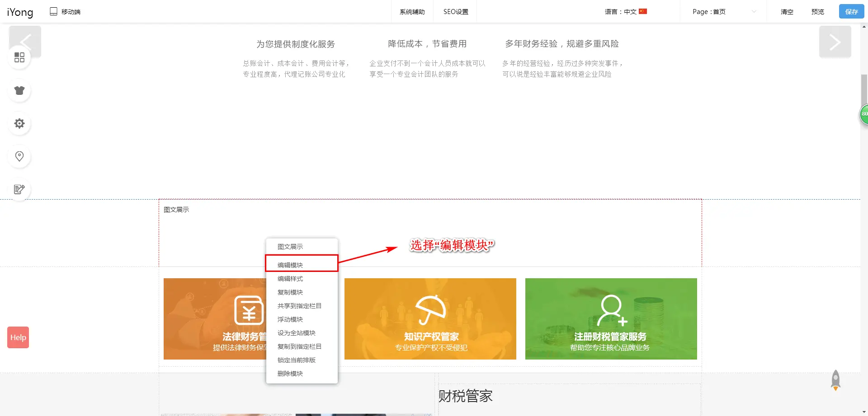The width and height of the screenshot is (868, 416).
Task: Click the 注册财税管家服务 green image tile
Action: [x=611, y=319]
